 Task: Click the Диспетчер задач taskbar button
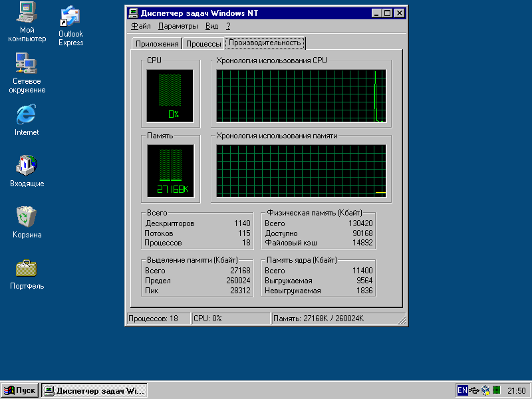coord(94,390)
